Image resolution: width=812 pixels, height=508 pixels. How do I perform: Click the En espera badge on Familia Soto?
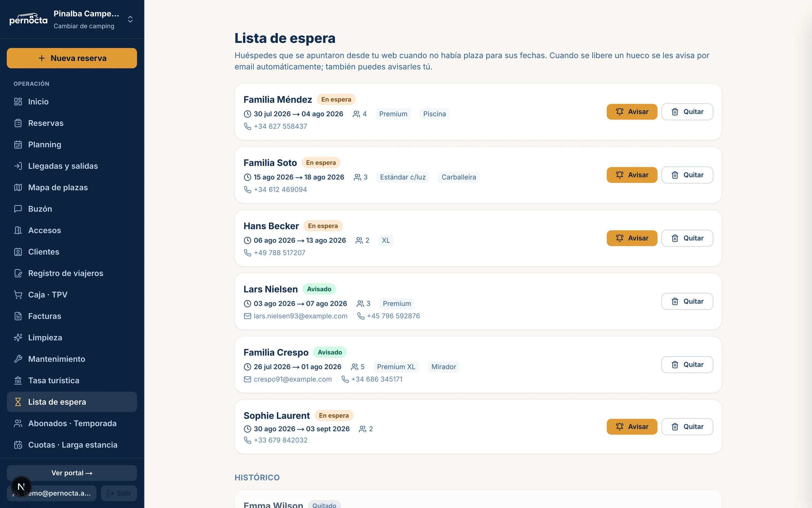[321, 163]
